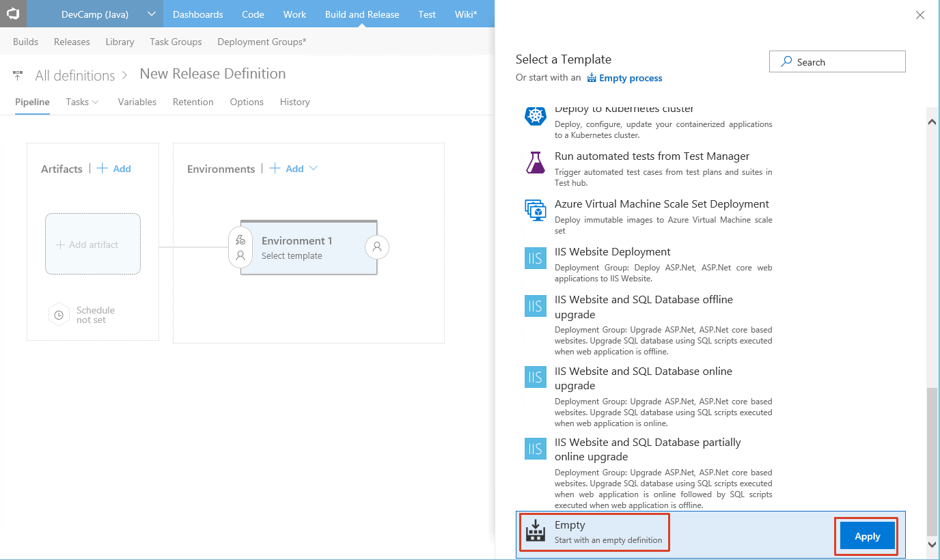Go to Task Groups

[x=176, y=42]
